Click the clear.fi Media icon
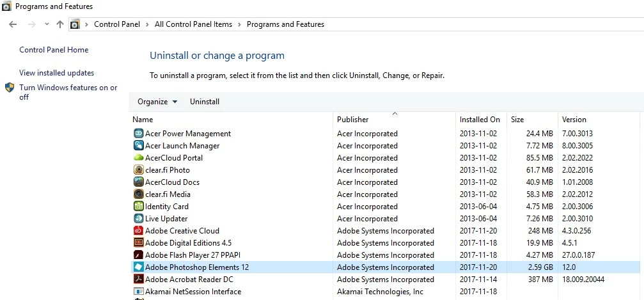Screen dimensions: 644x300 point(138,194)
